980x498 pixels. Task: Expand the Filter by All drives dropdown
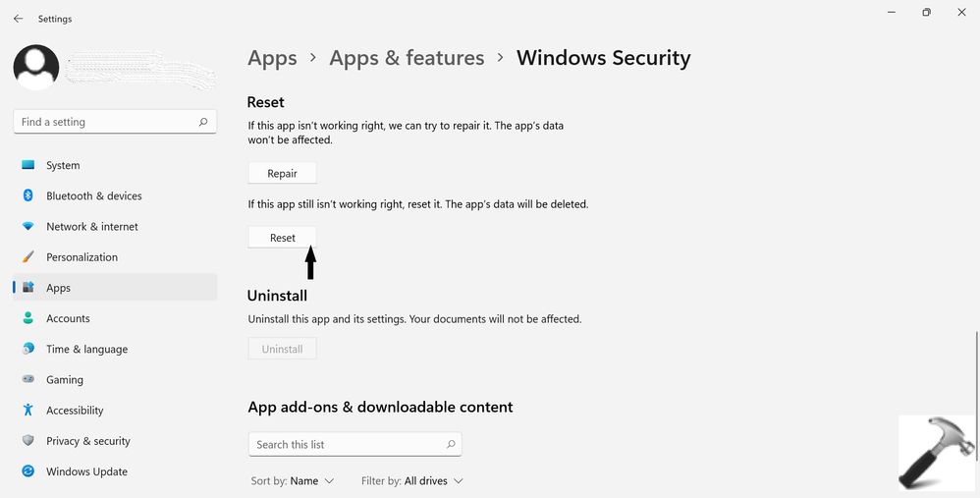[x=411, y=480]
